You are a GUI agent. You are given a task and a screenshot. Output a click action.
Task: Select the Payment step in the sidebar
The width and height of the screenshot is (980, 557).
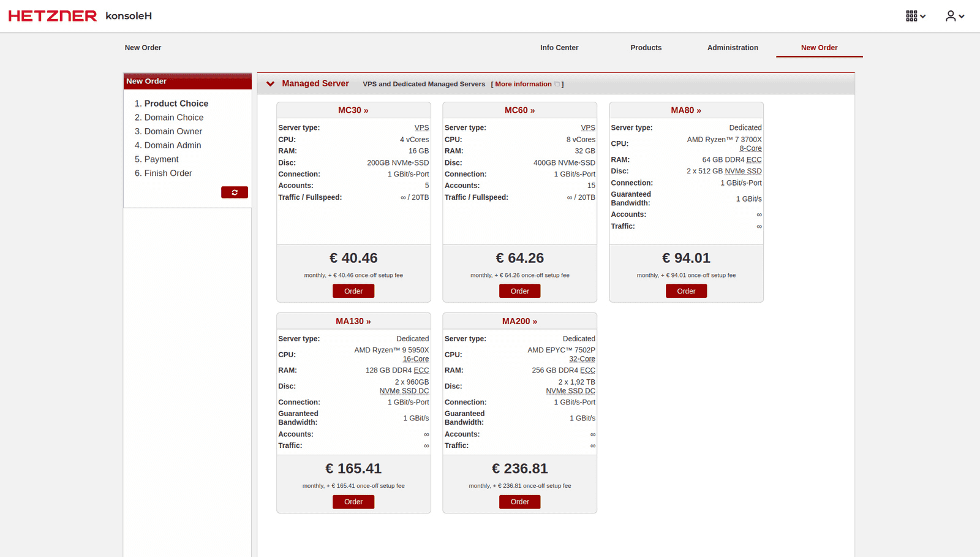[x=161, y=159]
